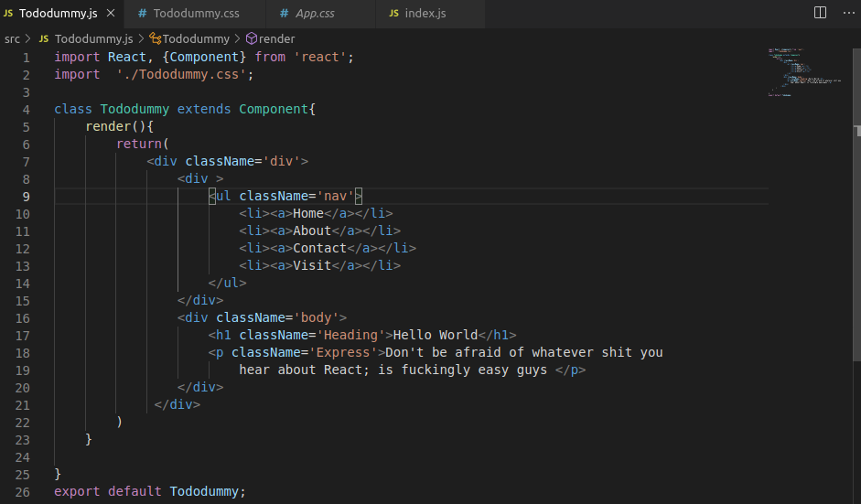Click the class symbol icon in breadcrumbs
Viewport: 861px width, 504px height.
click(156, 39)
